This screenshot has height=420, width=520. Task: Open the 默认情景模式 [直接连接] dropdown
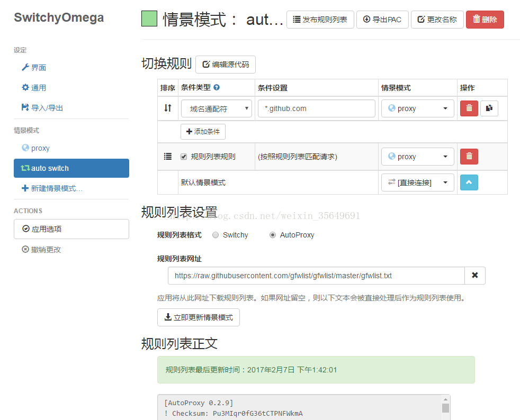(417, 182)
